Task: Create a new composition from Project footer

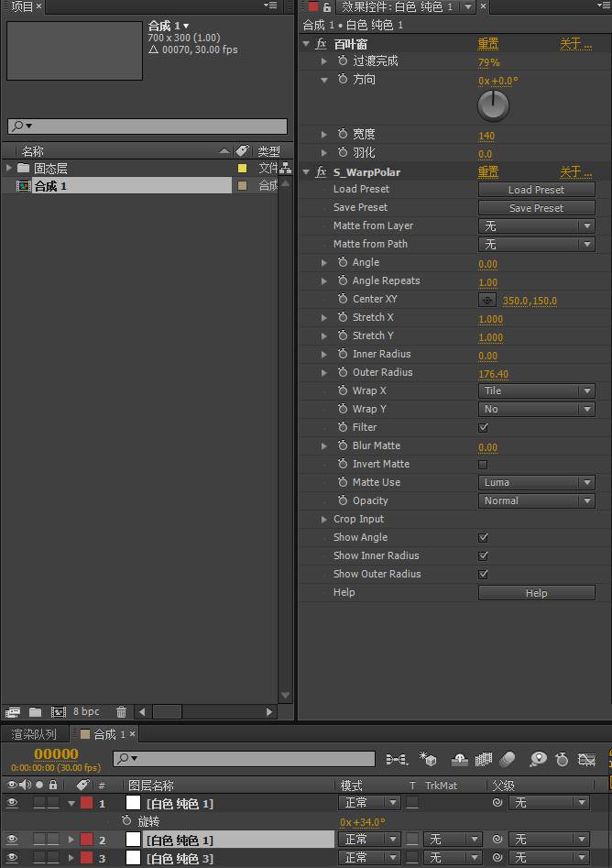Action: pos(58,712)
